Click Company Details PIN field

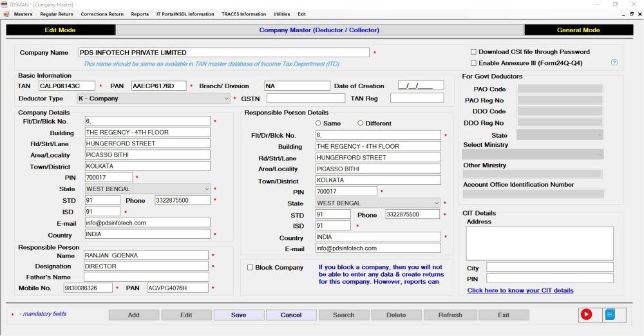pos(109,178)
